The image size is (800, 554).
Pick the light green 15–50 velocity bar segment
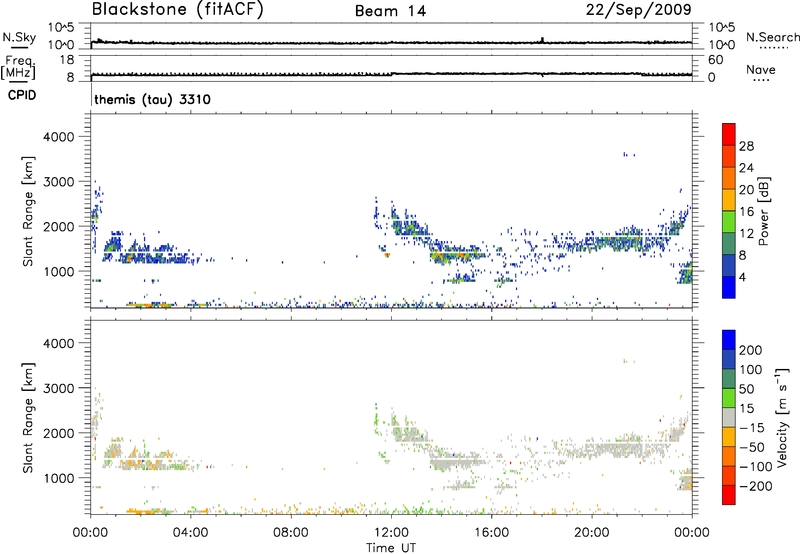pyautogui.click(x=729, y=398)
